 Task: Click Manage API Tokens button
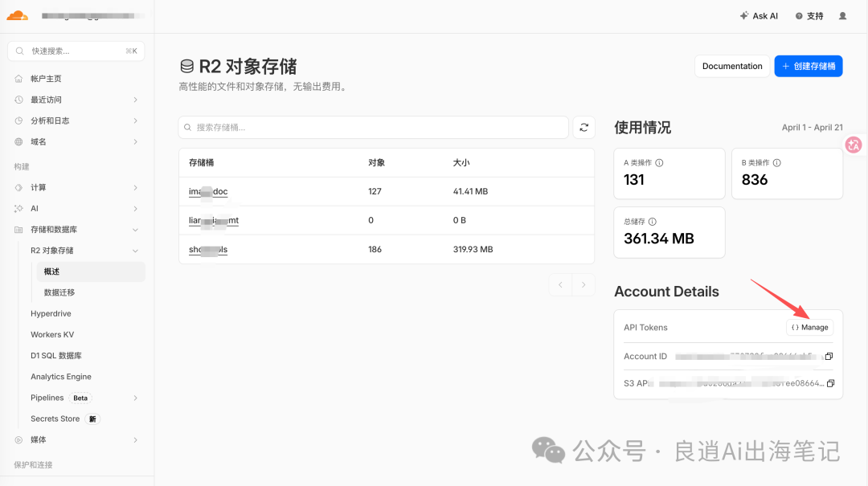(x=809, y=327)
